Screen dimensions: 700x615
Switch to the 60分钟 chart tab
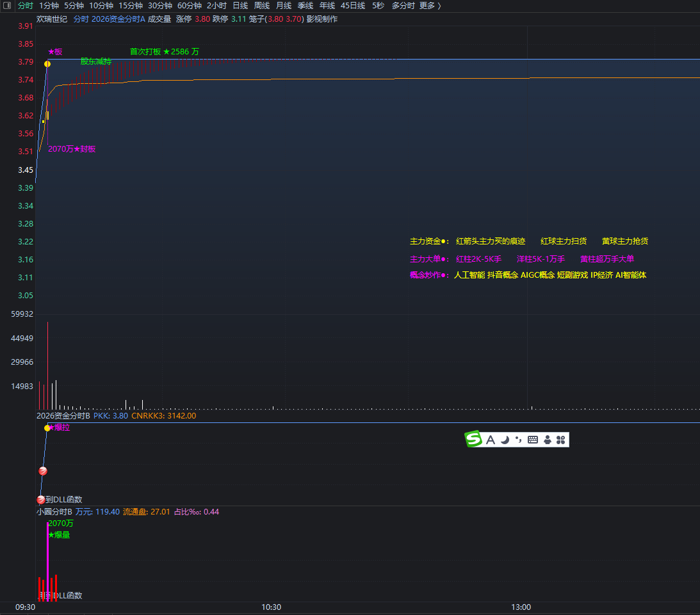[x=190, y=6]
